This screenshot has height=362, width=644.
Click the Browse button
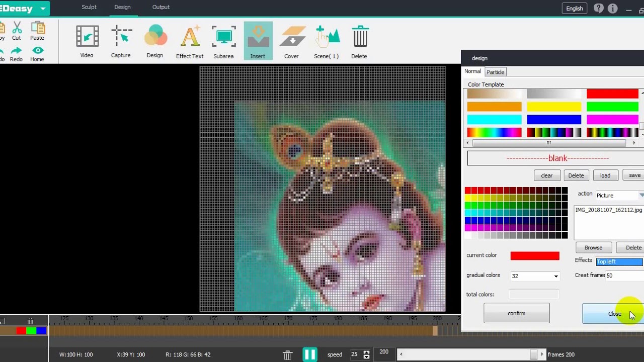594,247
